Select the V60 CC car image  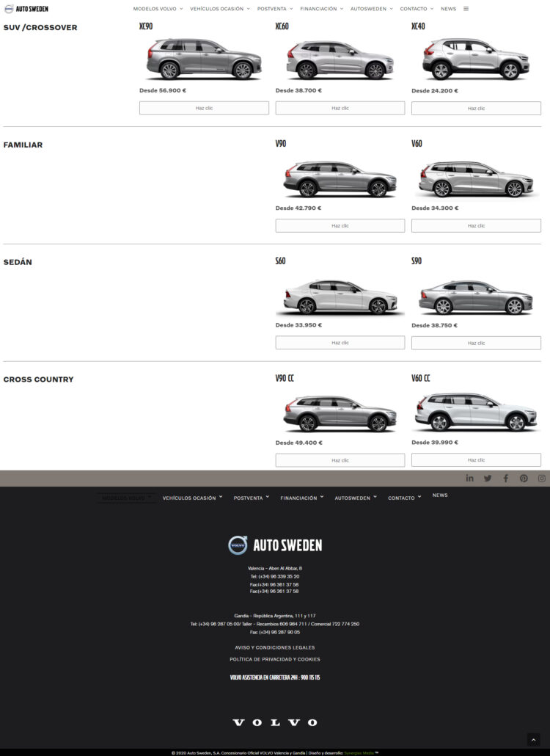tap(476, 412)
